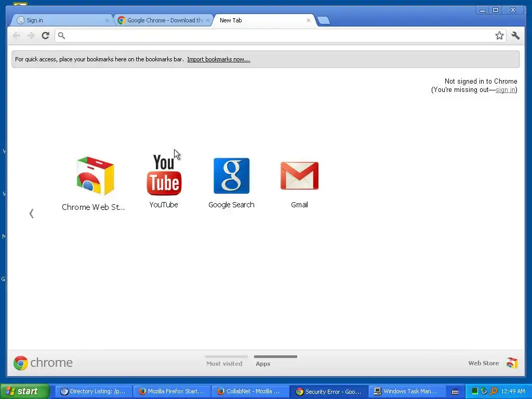Close the Sign in tab
This screenshot has height=399, width=532.
pos(107,20)
